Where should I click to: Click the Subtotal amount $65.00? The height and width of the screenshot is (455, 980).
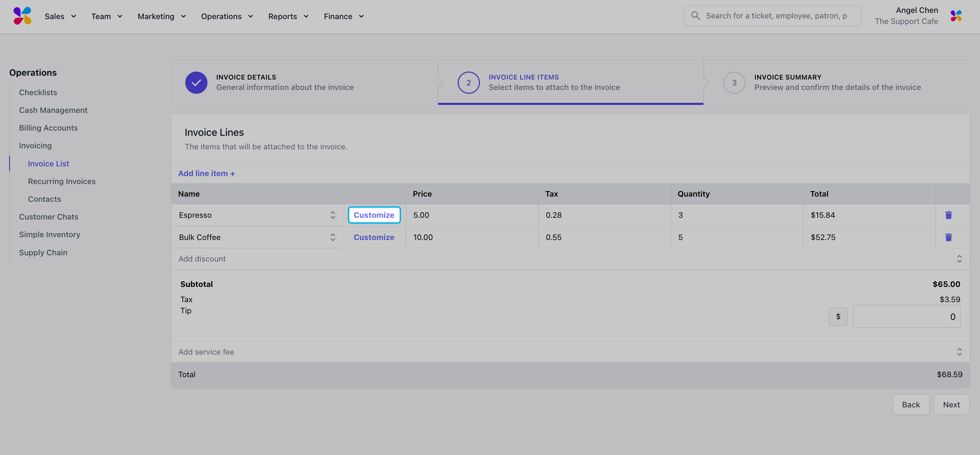point(946,284)
